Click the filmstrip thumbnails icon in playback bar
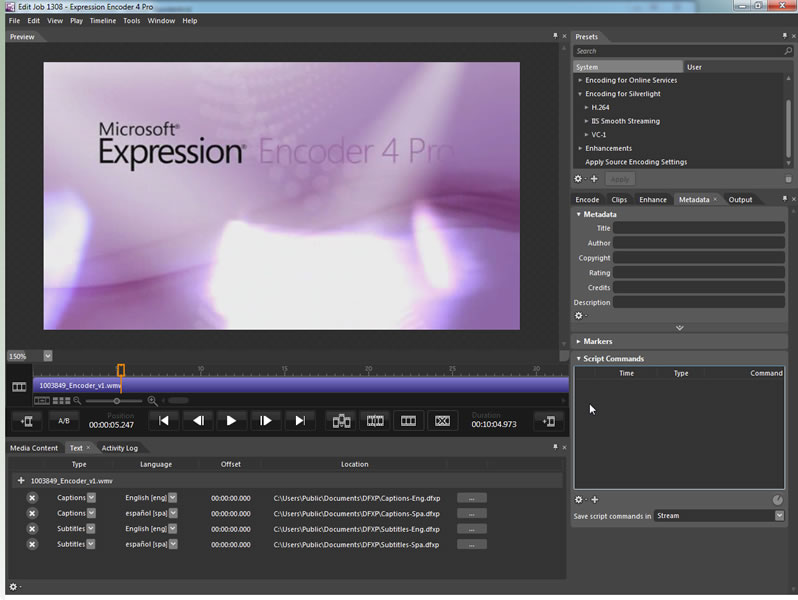Viewport: 798px width, 600px height. [x=408, y=421]
